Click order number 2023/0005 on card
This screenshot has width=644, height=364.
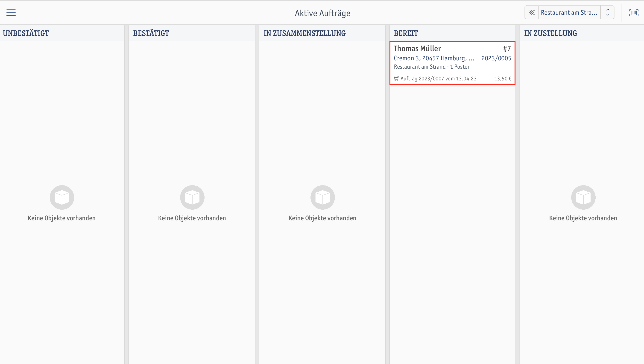(x=496, y=58)
